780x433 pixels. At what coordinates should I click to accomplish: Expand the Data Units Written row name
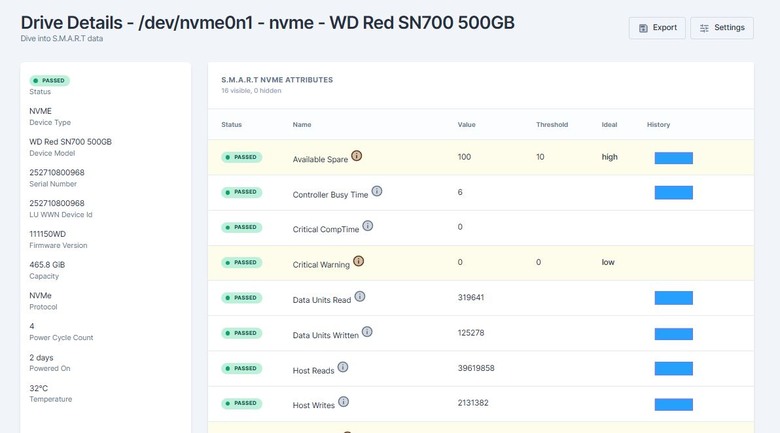(326, 335)
